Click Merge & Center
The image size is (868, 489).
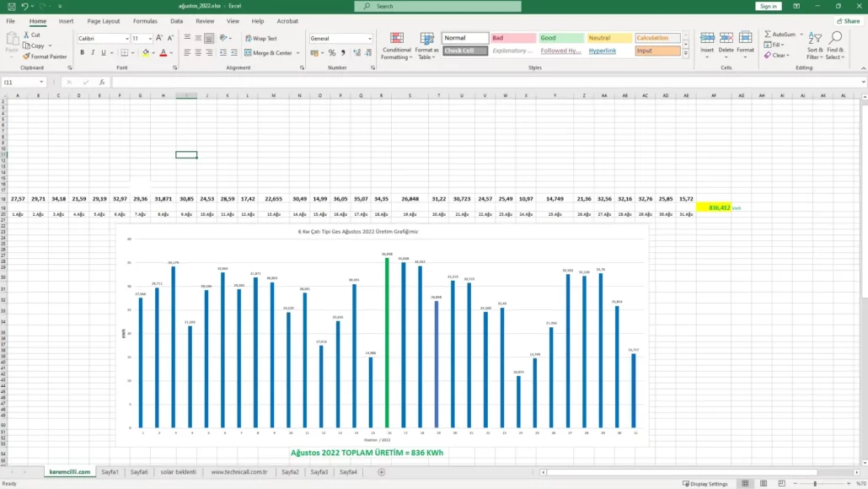269,52
